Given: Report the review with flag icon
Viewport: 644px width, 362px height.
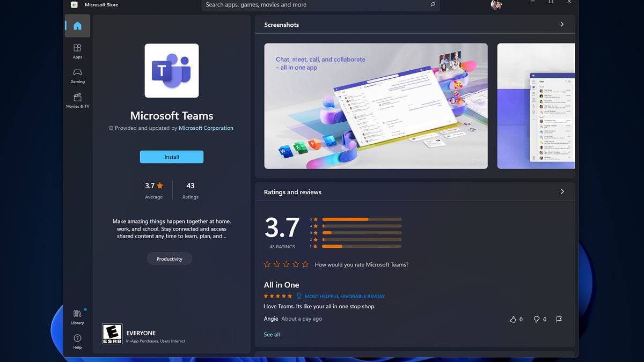Looking at the screenshot, I should (x=559, y=319).
